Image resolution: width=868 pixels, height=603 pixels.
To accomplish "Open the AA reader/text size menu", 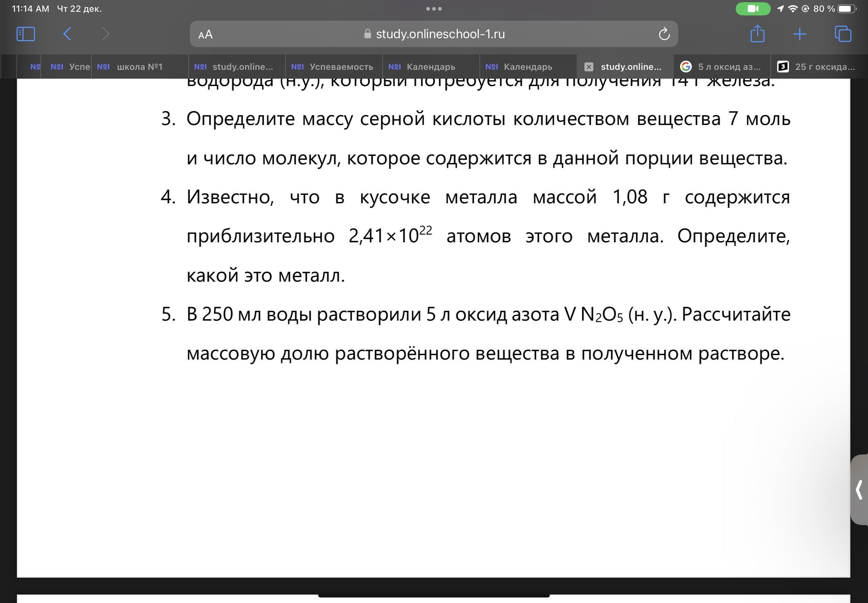I will click(206, 35).
